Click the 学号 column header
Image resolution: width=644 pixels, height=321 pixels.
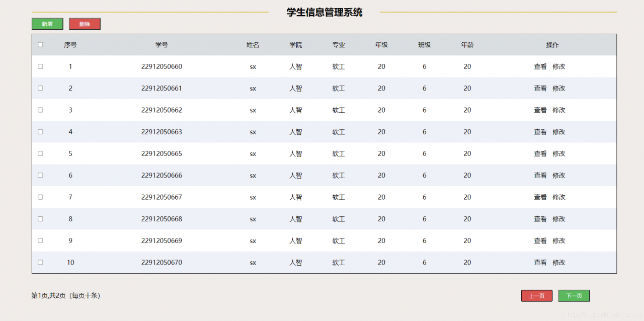(162, 45)
